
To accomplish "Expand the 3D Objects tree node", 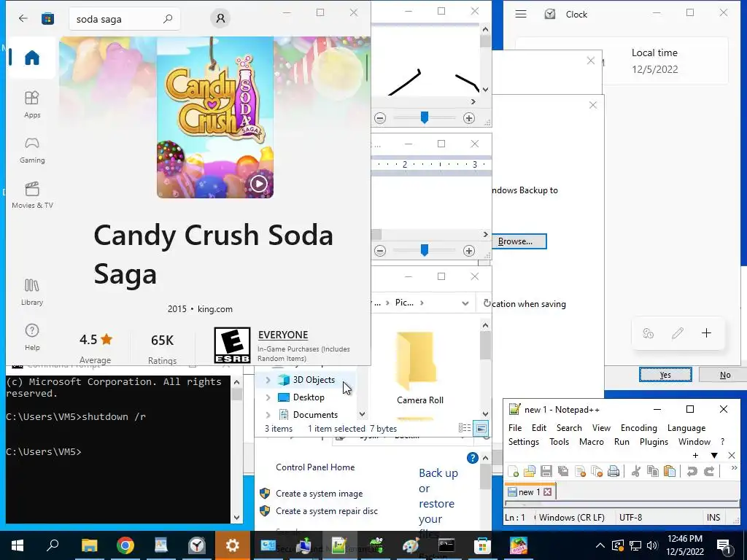I will pyautogui.click(x=268, y=379).
